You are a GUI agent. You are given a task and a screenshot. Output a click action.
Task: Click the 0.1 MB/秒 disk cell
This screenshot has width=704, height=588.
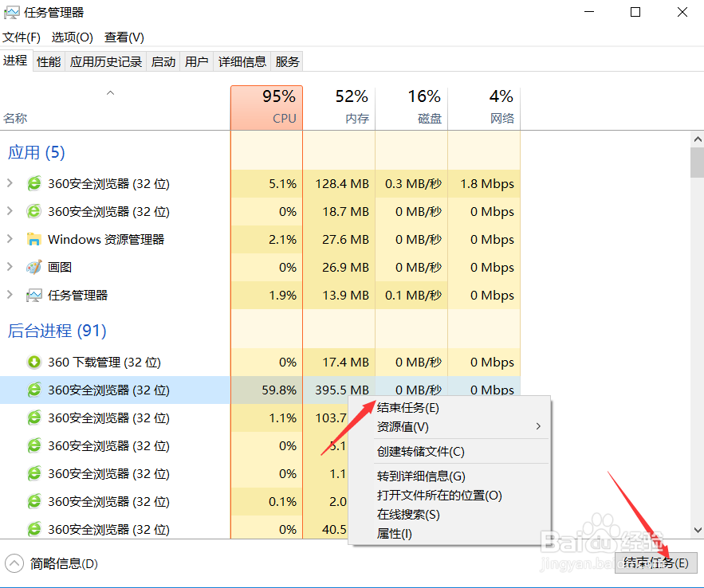point(411,295)
